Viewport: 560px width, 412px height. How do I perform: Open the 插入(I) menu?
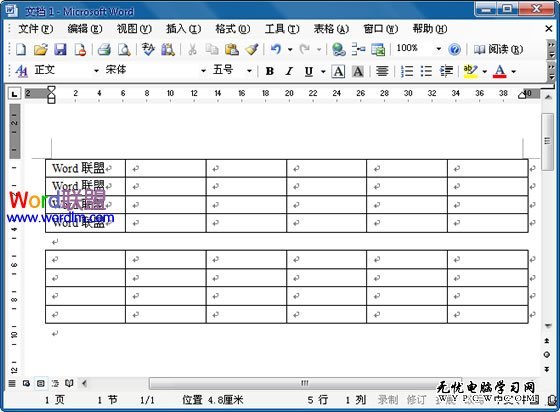tap(184, 29)
